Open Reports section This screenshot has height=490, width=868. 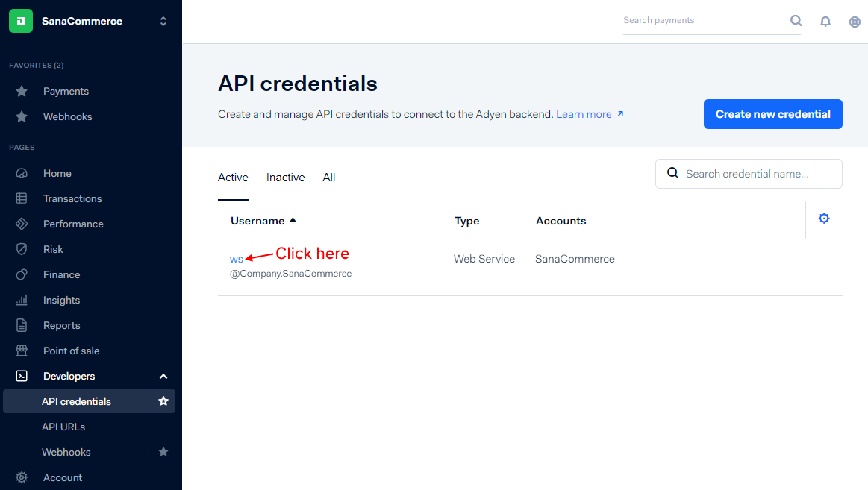point(61,325)
